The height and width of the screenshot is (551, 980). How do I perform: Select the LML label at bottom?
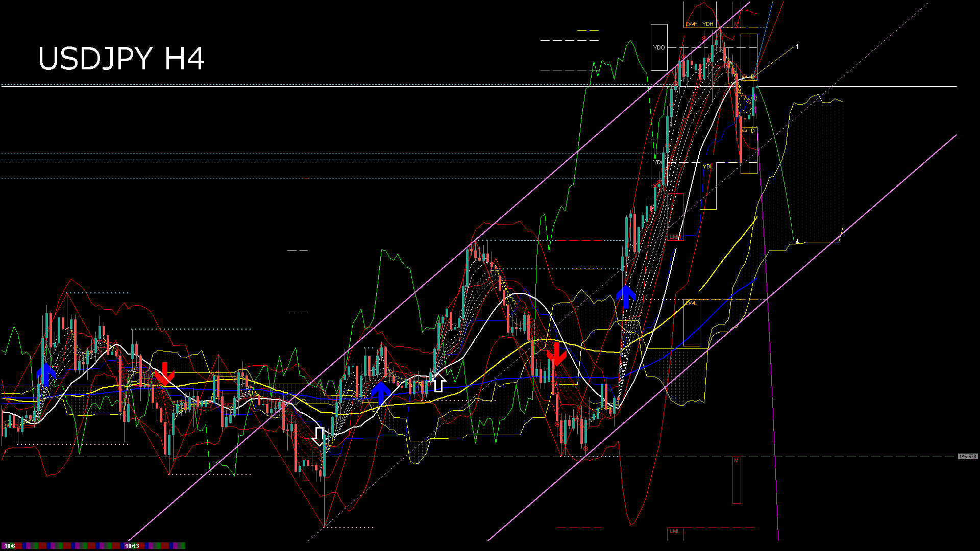675,532
